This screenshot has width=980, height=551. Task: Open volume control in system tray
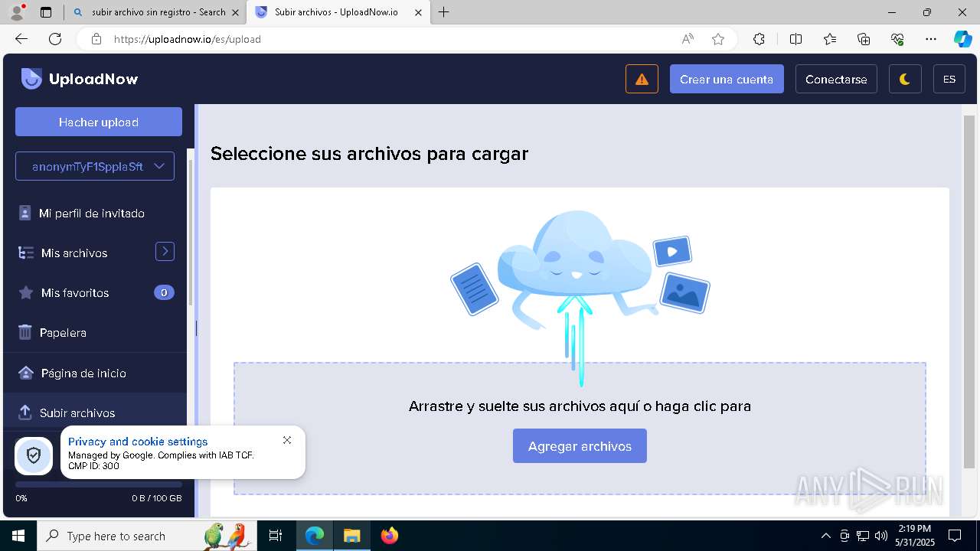point(881,536)
